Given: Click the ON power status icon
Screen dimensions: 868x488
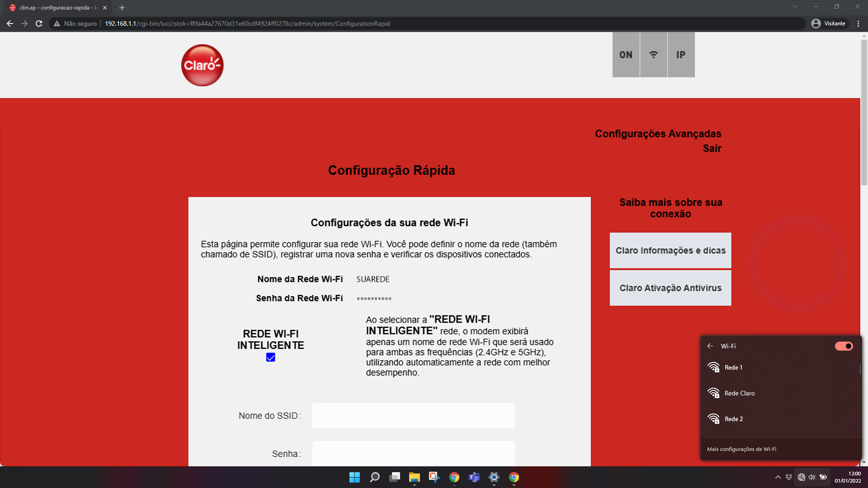Looking at the screenshot, I should tap(626, 55).
